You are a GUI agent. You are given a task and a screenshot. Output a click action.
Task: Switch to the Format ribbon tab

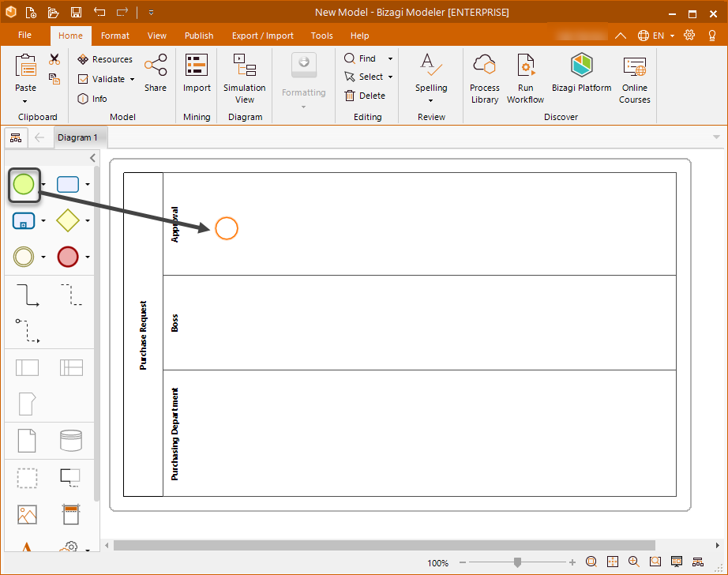click(x=115, y=36)
